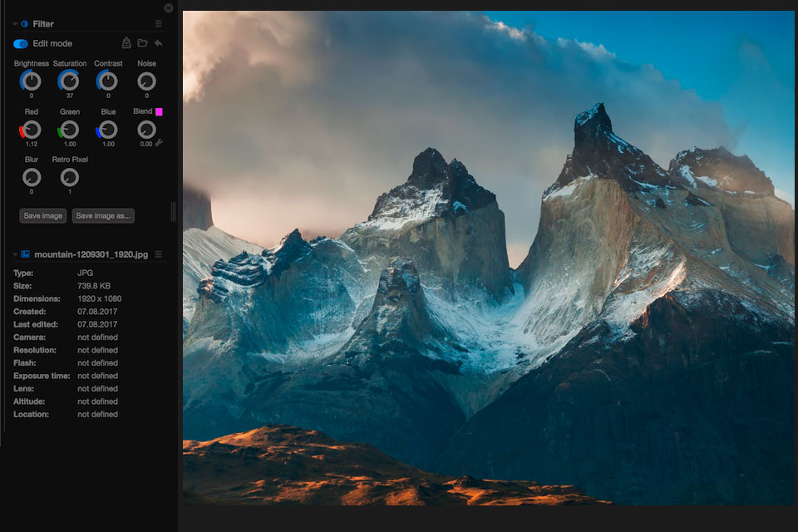The image size is (798, 532).
Task: Open filter preset folder icon
Action: [x=142, y=43]
